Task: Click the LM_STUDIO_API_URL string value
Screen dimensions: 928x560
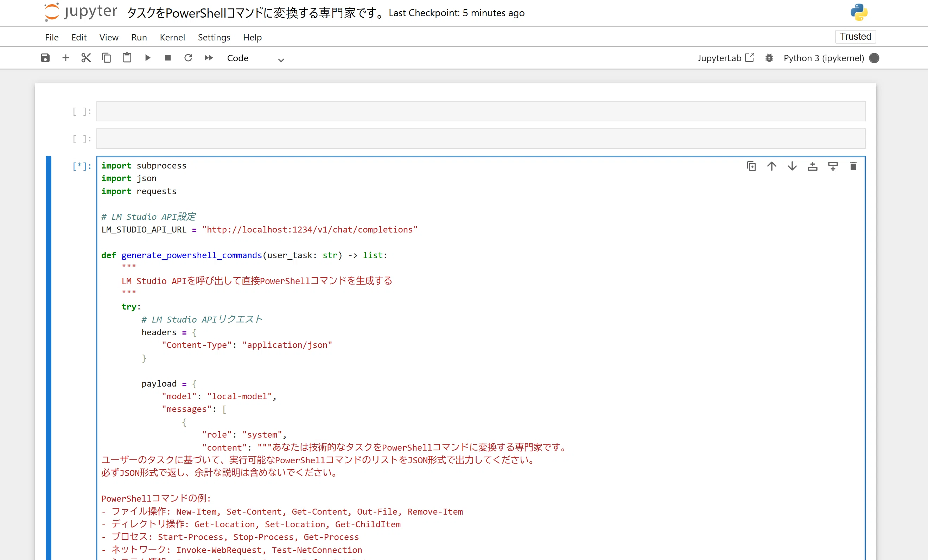Action: [310, 230]
